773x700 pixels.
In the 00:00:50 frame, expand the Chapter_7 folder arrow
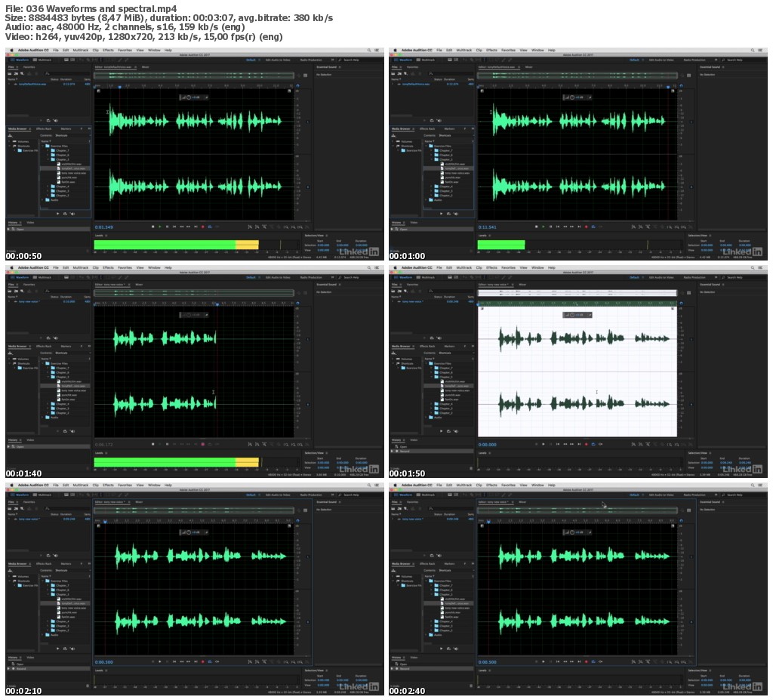coord(48,150)
